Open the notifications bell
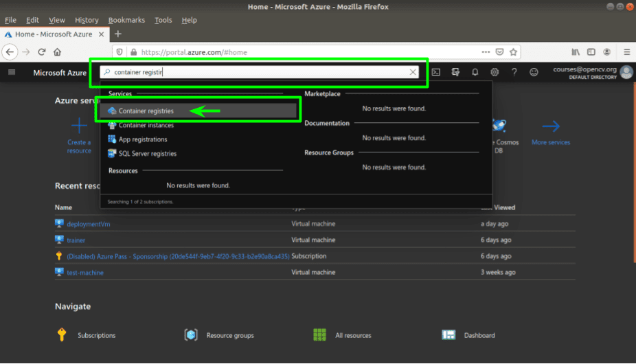Screen dimensions: 636x364 point(475,72)
